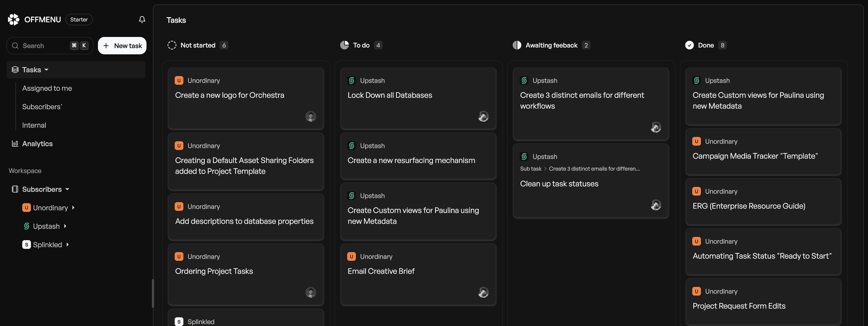868x326 pixels.
Task: Collapse the Subscribers workspace dropdown
Action: point(67,189)
